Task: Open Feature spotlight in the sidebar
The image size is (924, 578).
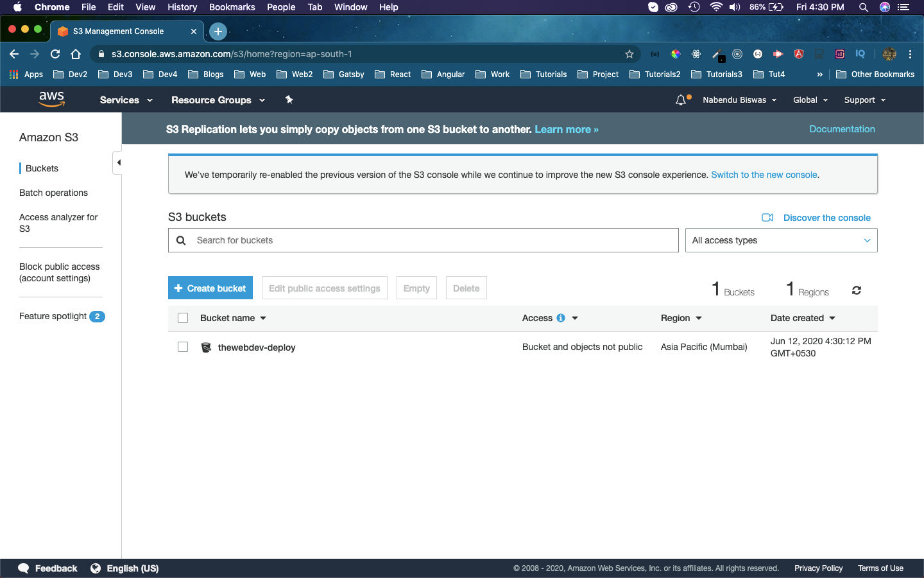Action: coord(62,316)
